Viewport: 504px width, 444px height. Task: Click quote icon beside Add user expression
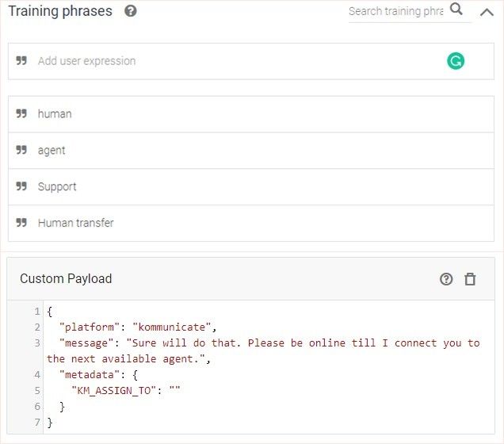tap(21, 60)
